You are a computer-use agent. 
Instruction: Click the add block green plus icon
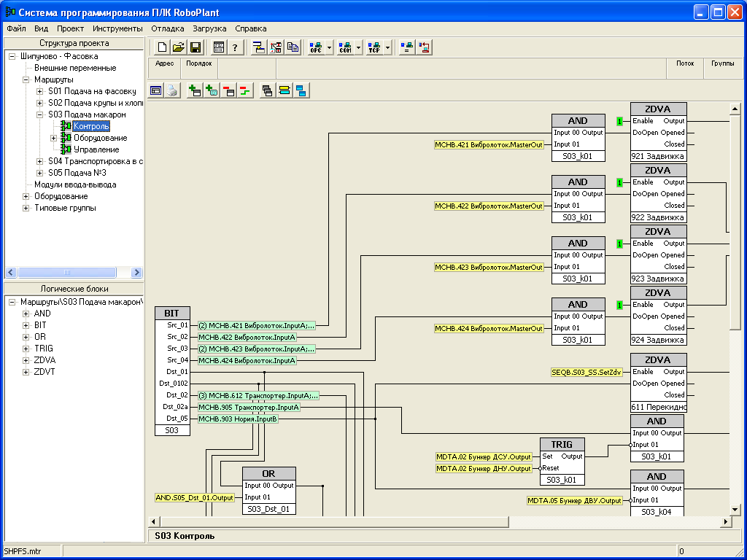coord(195,90)
